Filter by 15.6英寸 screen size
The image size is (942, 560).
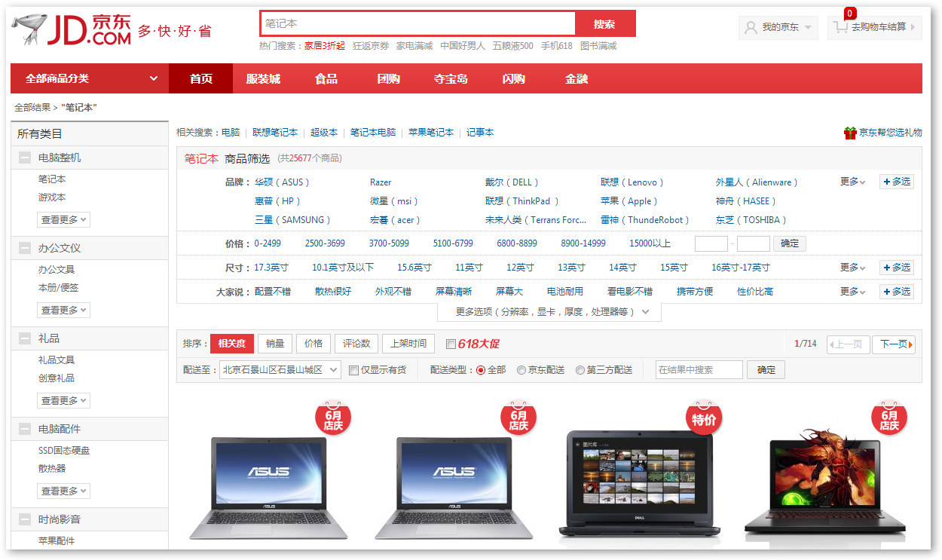click(414, 268)
